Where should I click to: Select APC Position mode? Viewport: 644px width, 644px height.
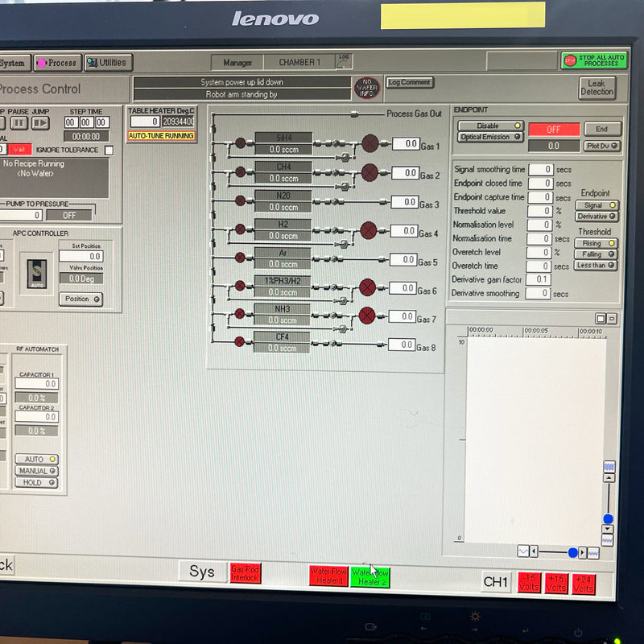[x=81, y=299]
